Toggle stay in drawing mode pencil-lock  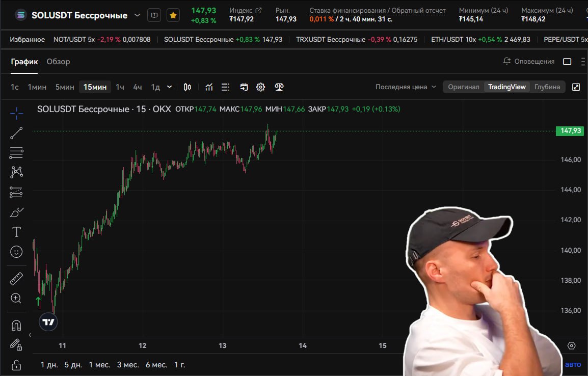click(16, 344)
